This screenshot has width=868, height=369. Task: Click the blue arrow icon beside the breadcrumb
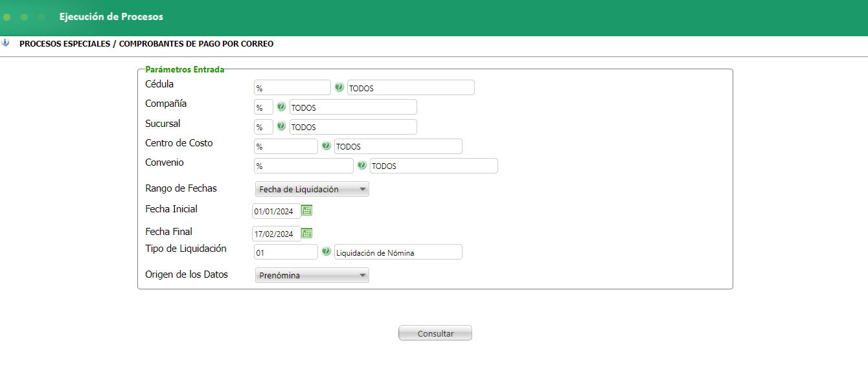coord(6,43)
